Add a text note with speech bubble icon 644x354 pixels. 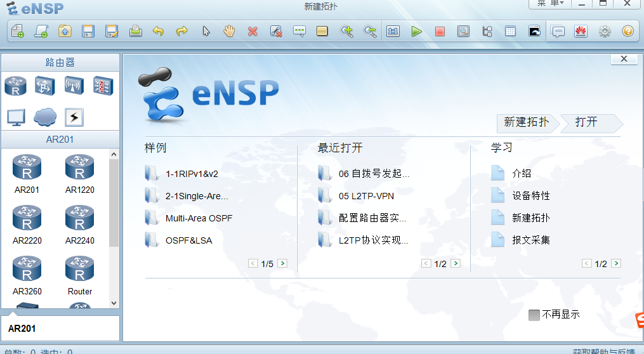(x=299, y=31)
